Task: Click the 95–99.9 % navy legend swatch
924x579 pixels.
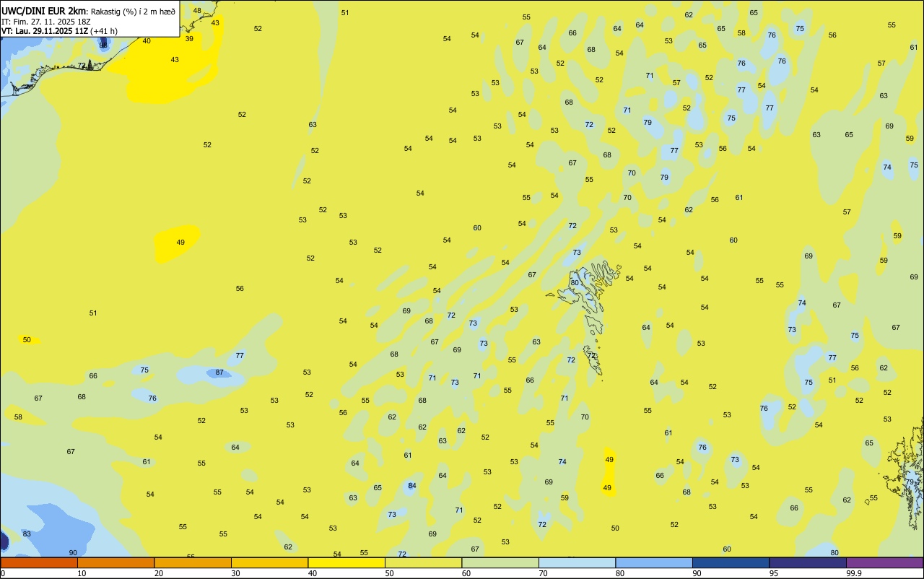Action: 808,562
